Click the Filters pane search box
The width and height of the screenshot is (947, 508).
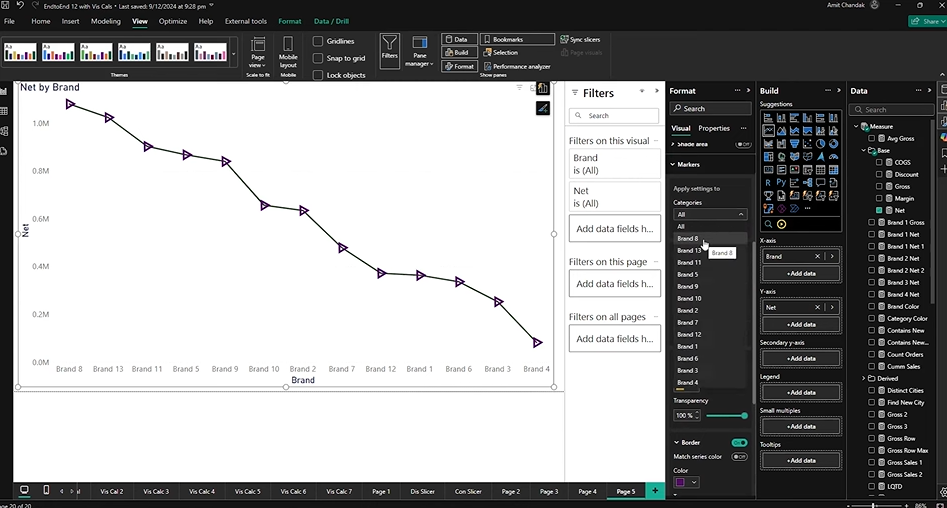tap(614, 115)
